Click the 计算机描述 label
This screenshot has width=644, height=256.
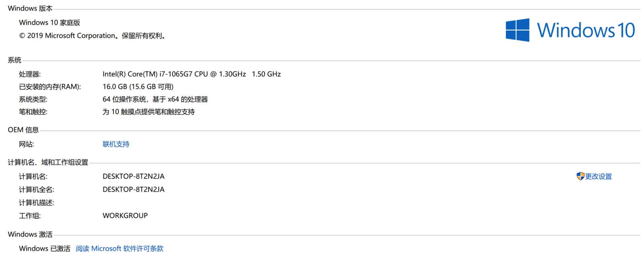coord(36,203)
